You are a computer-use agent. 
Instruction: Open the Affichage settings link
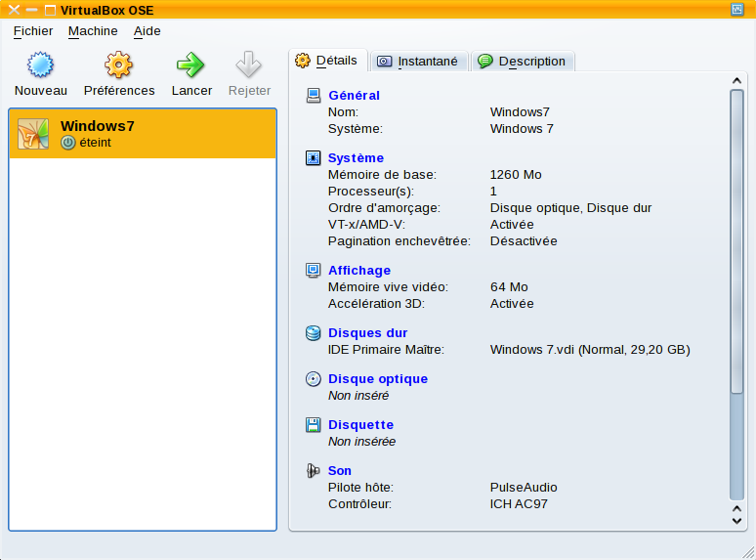pos(359,270)
